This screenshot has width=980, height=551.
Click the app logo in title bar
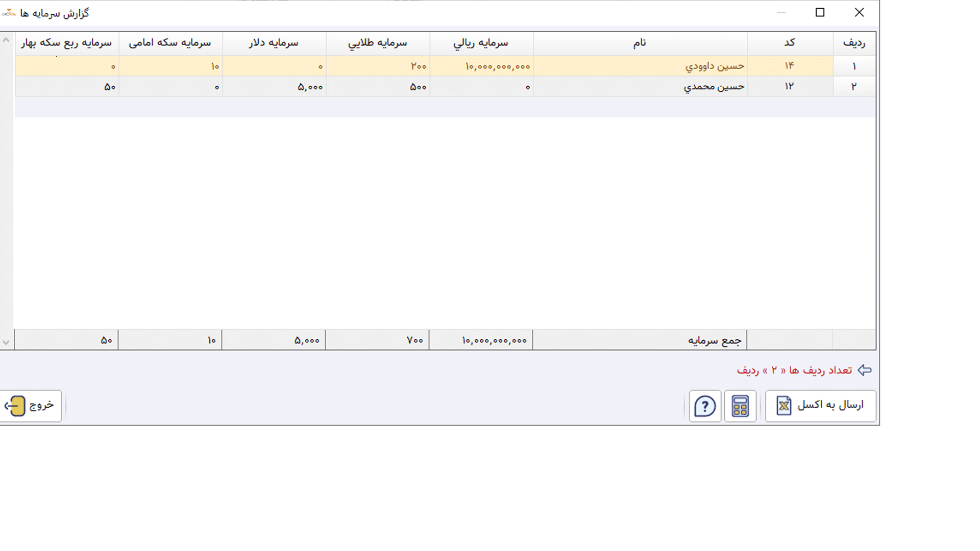point(9,13)
